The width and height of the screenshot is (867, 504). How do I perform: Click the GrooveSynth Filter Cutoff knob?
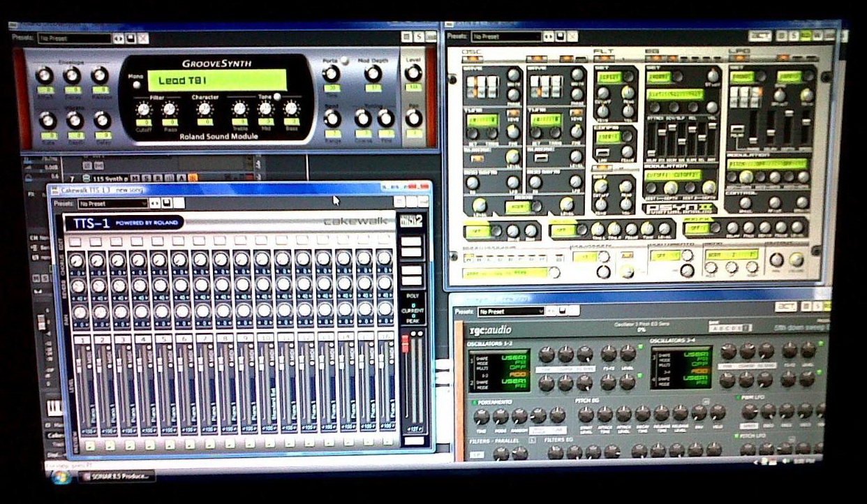[144, 109]
